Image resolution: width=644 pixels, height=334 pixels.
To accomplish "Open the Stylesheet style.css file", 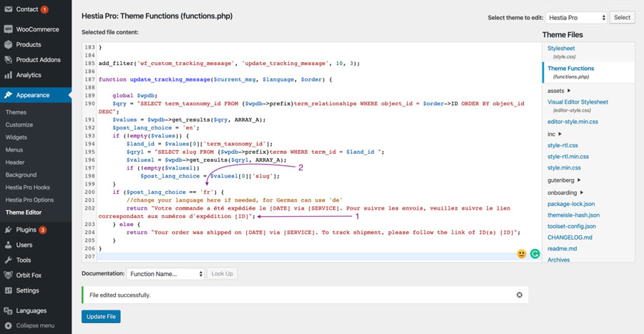I will click(x=561, y=49).
